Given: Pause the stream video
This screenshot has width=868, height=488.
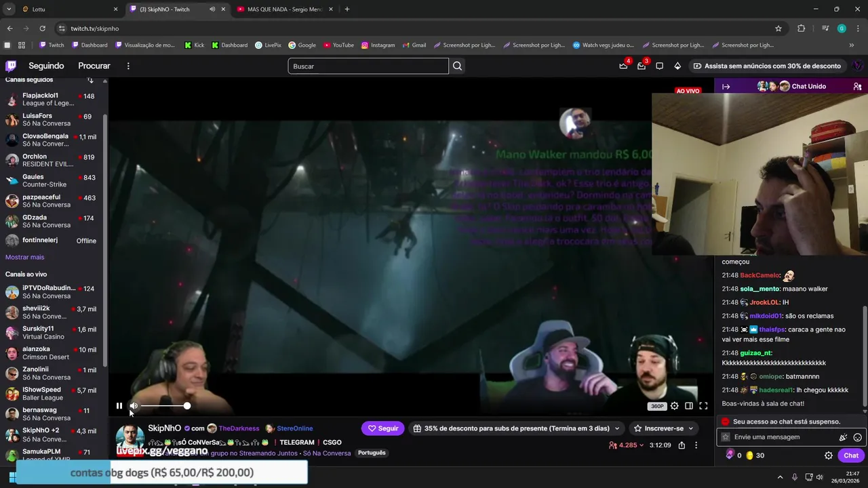Looking at the screenshot, I should (119, 406).
